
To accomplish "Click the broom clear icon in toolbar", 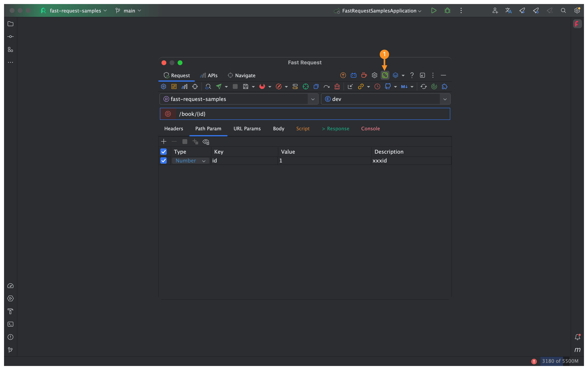I will [x=337, y=87].
